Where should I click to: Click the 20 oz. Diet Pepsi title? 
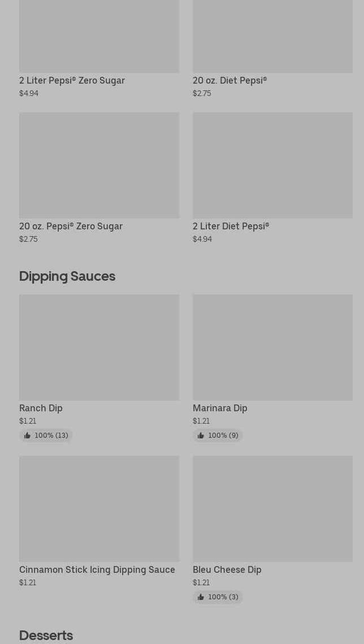click(x=229, y=80)
